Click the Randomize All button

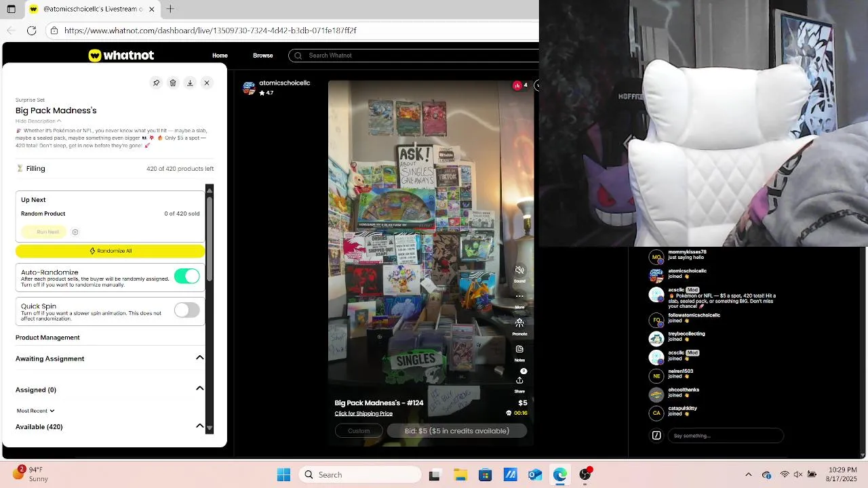tap(110, 251)
